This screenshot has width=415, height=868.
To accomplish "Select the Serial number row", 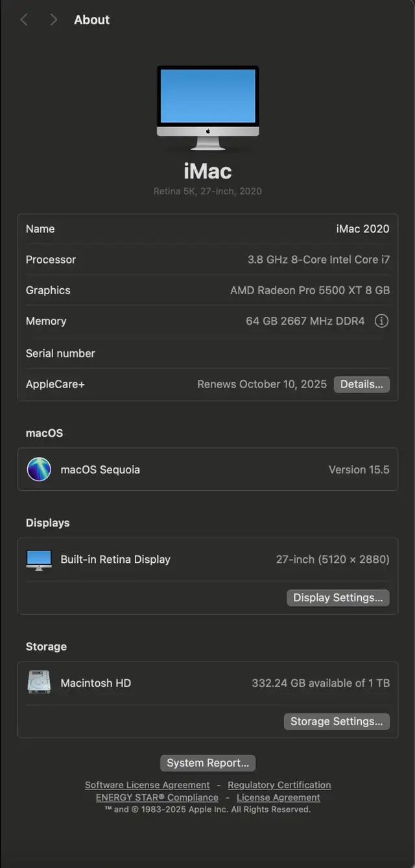I will pos(207,353).
